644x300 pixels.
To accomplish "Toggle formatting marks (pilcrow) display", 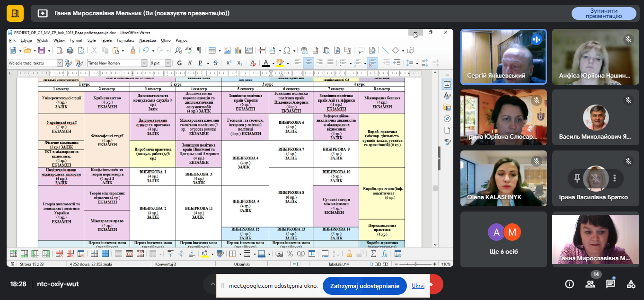I will [199, 50].
